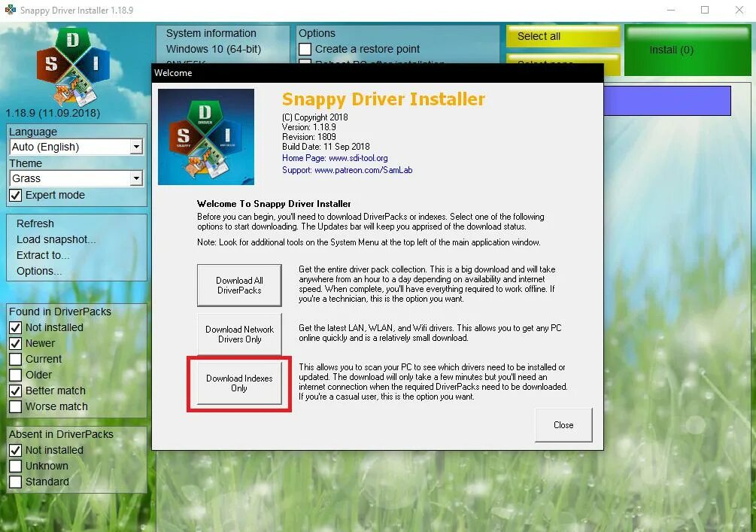The image size is (756, 532).
Task: Toggle Expert mode checkbox
Action: pos(16,196)
